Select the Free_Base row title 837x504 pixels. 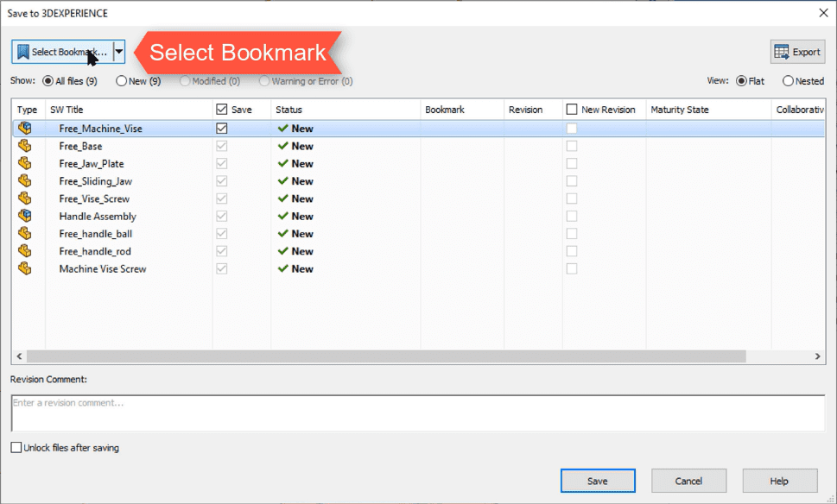click(x=80, y=146)
